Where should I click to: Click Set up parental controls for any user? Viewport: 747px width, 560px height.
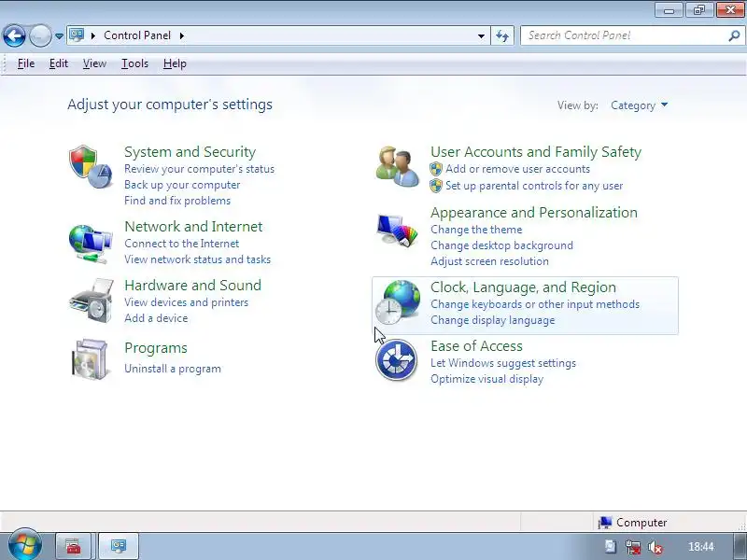click(x=534, y=186)
